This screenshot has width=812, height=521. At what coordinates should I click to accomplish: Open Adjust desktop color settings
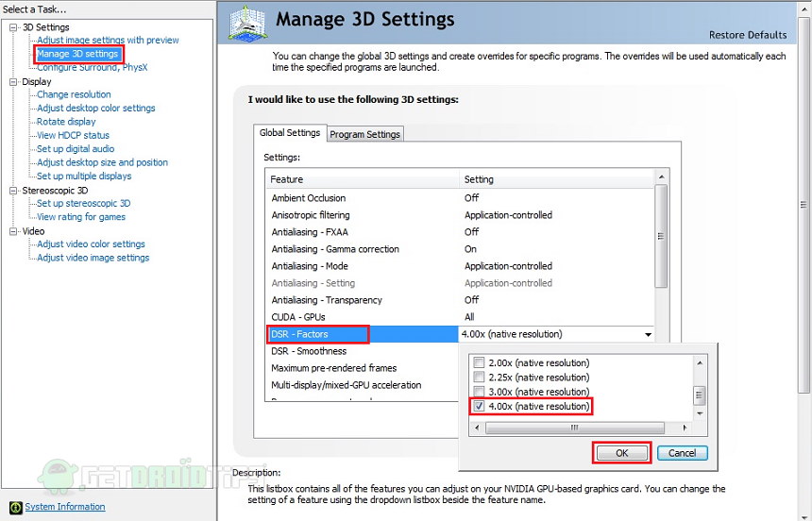(95, 109)
